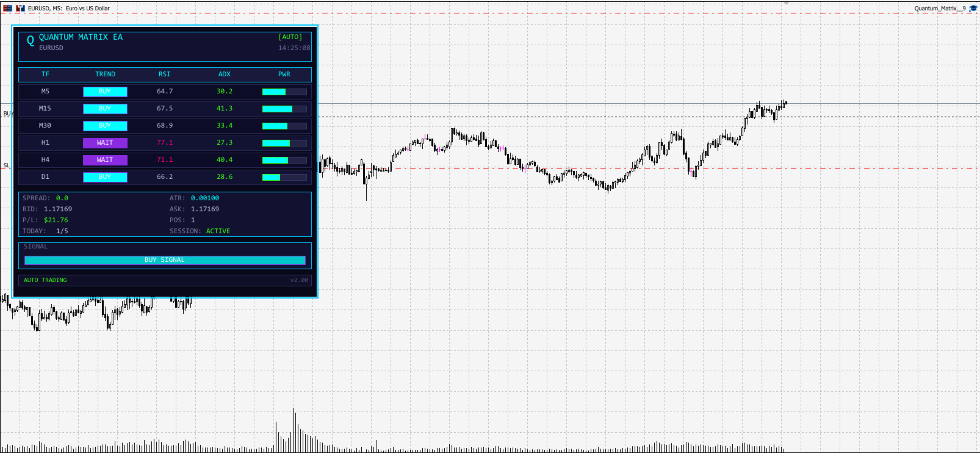980x453 pixels.
Task: Click the M15 ADX value 41.3
Action: point(225,109)
